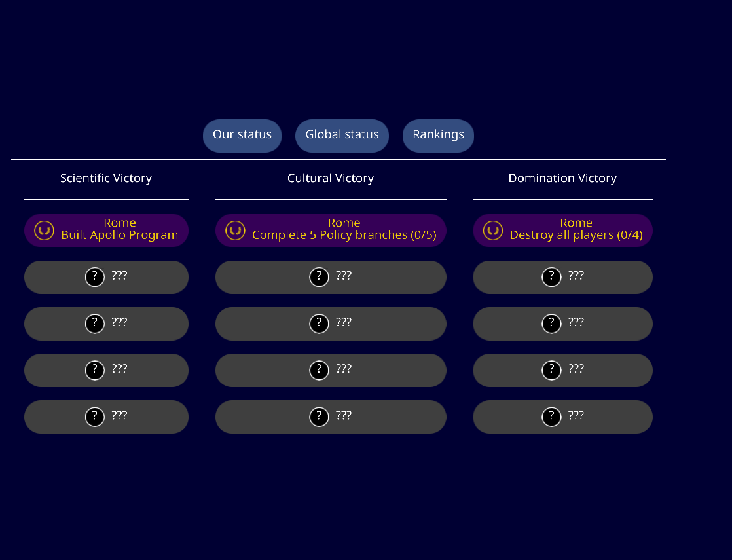Screen dimensions: 732x560
Task: Click the question mark icon on the third Domination entry
Action: click(x=551, y=369)
